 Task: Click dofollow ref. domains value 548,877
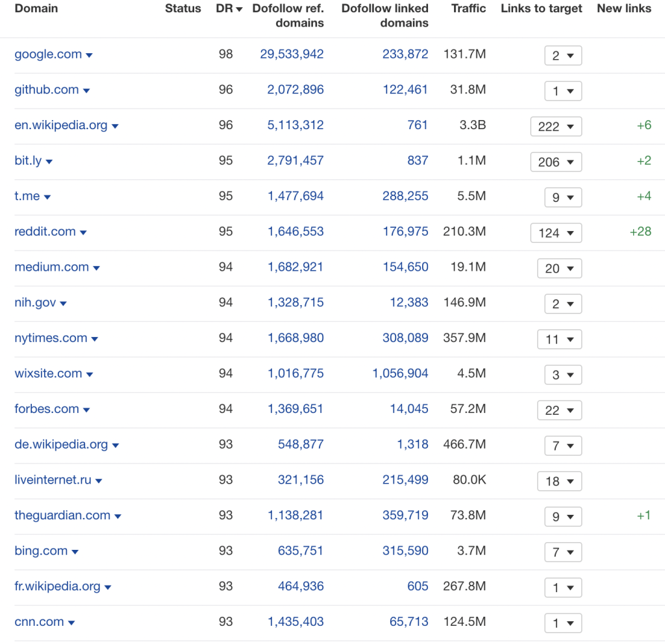tap(301, 444)
